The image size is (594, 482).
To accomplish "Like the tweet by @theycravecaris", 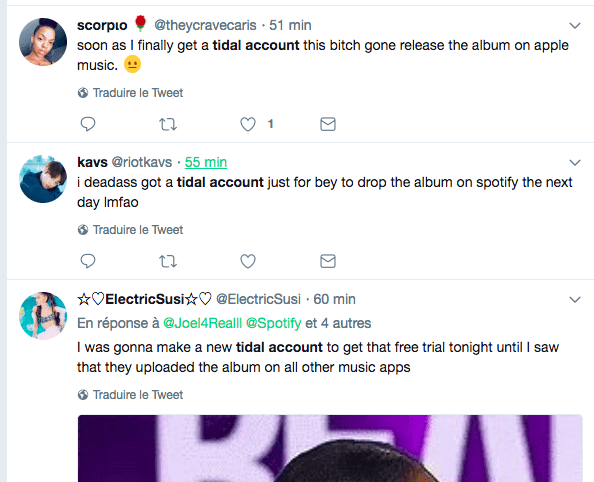I will (x=248, y=124).
